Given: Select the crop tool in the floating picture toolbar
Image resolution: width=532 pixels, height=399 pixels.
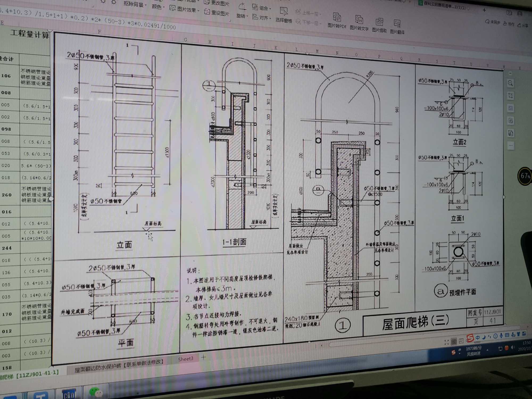Looking at the screenshot, I should coord(510,96).
